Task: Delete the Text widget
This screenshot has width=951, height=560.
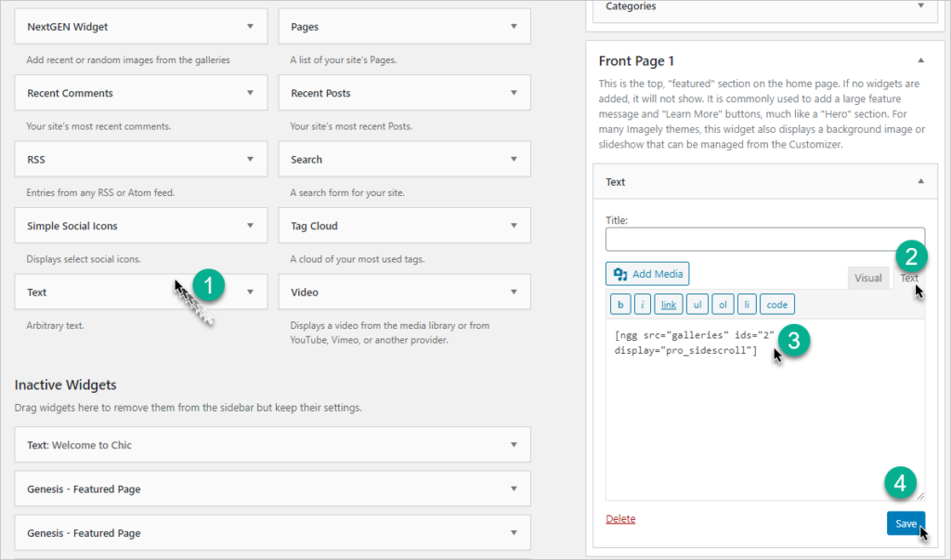Action: click(620, 518)
